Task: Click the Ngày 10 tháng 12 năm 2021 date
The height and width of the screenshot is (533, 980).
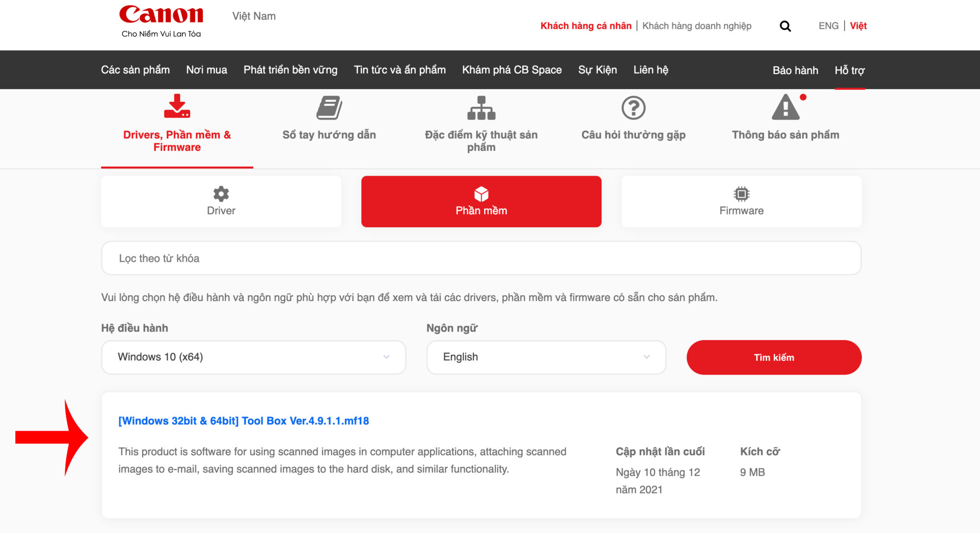Action: point(658,481)
